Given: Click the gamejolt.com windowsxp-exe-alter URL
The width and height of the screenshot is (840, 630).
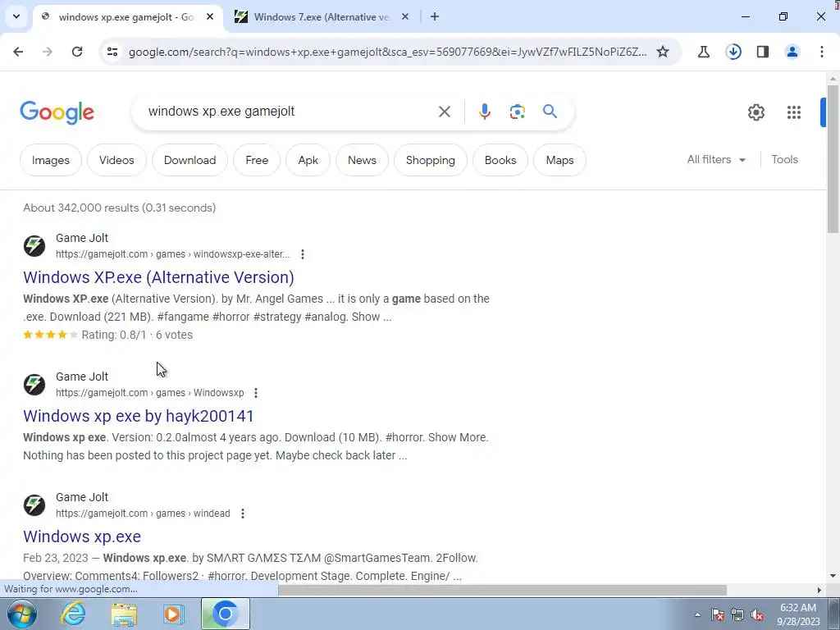Looking at the screenshot, I should click(172, 254).
